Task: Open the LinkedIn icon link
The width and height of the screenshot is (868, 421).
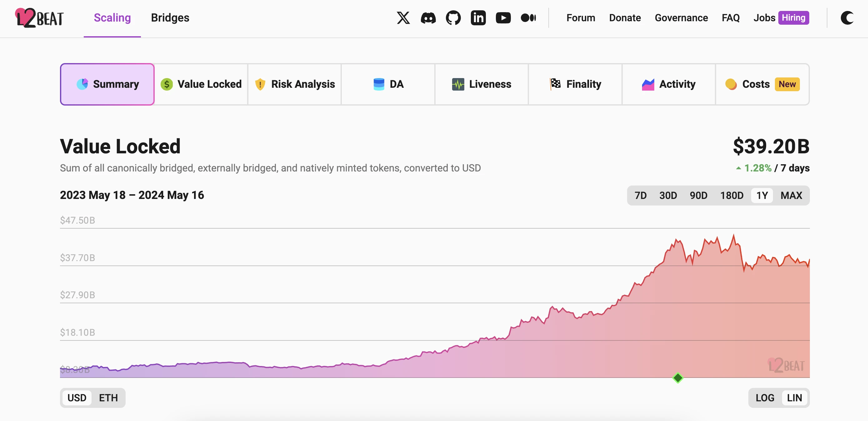Action: point(478,18)
